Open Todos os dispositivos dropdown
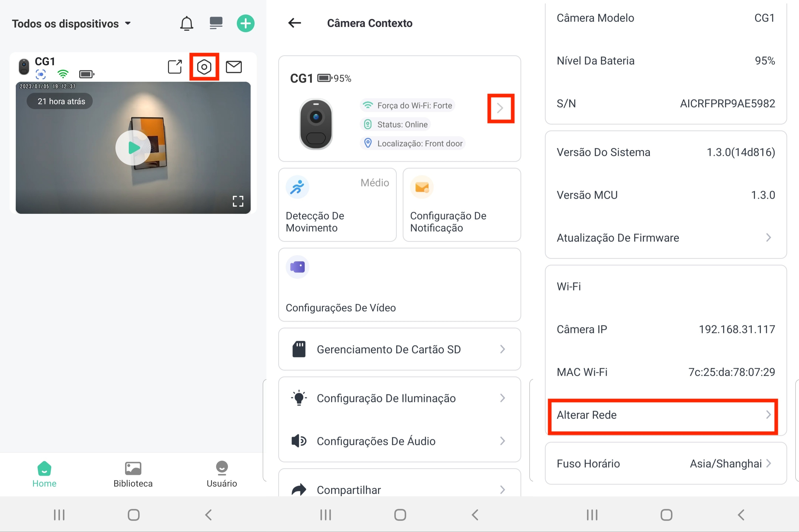The image size is (799, 532). pos(72,24)
